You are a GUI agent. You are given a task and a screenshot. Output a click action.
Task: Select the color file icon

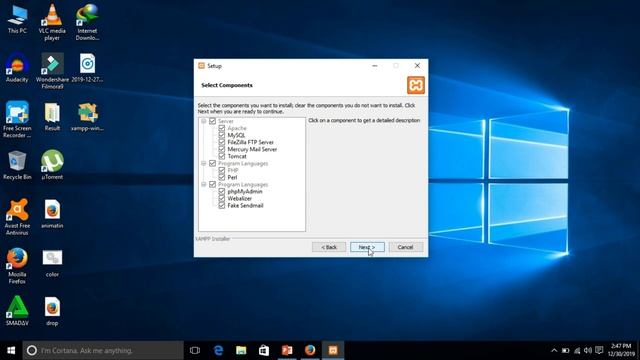pos(52,262)
